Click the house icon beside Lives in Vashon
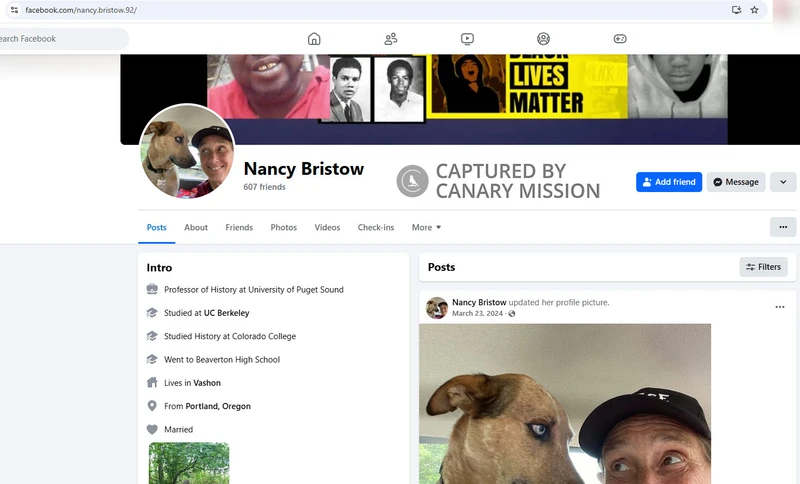The image size is (800, 484). click(x=152, y=383)
